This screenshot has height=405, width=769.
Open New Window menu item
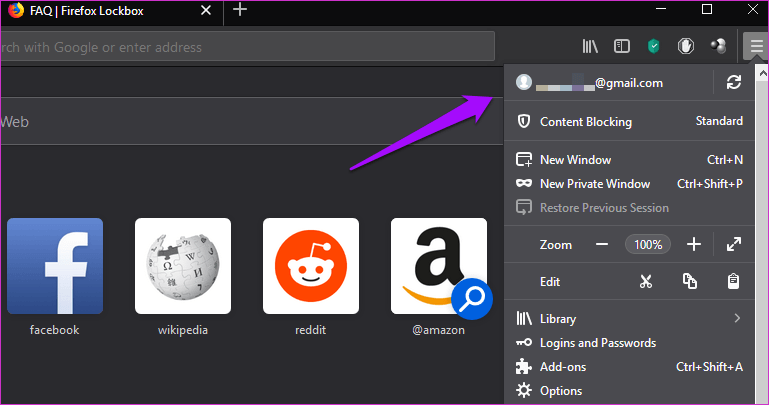(x=629, y=160)
